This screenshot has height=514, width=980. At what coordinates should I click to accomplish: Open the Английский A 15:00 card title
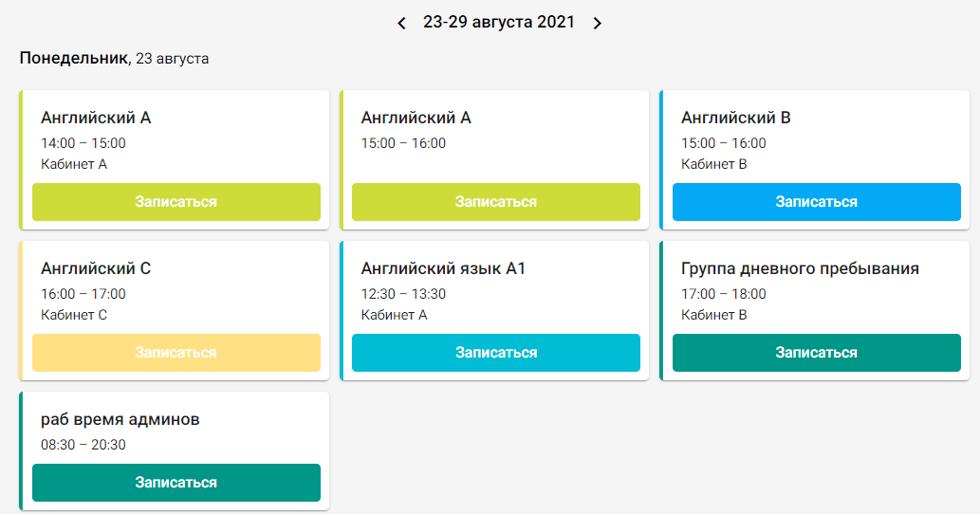point(416,119)
